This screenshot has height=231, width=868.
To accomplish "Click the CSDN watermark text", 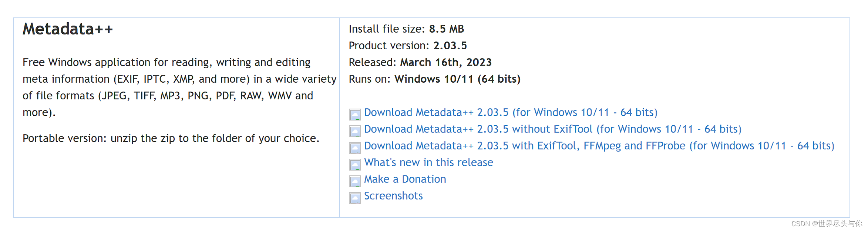I will 827,224.
